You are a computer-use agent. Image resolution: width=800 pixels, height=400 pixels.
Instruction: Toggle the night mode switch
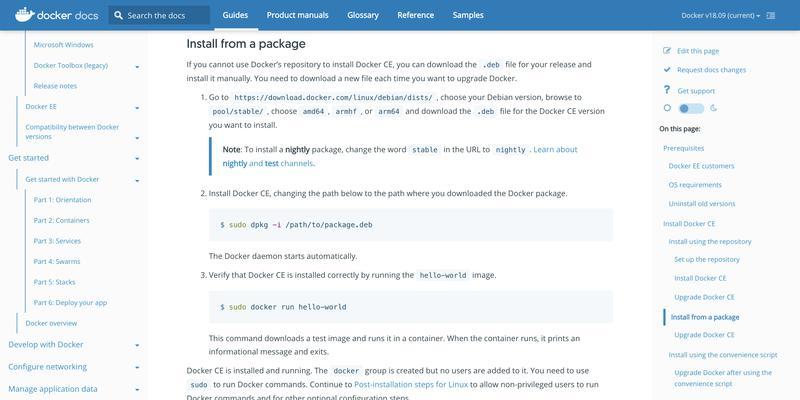(691, 108)
